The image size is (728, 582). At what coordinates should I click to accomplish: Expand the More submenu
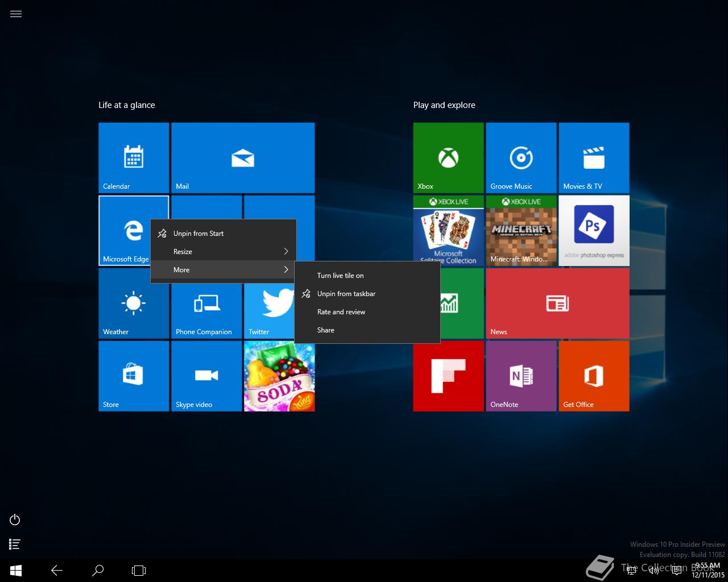[223, 270]
